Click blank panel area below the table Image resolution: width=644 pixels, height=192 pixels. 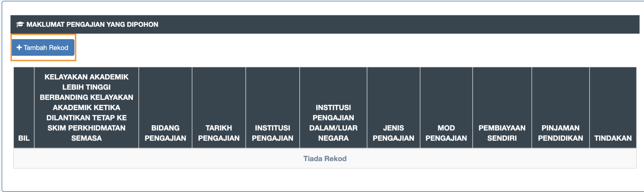(x=325, y=179)
